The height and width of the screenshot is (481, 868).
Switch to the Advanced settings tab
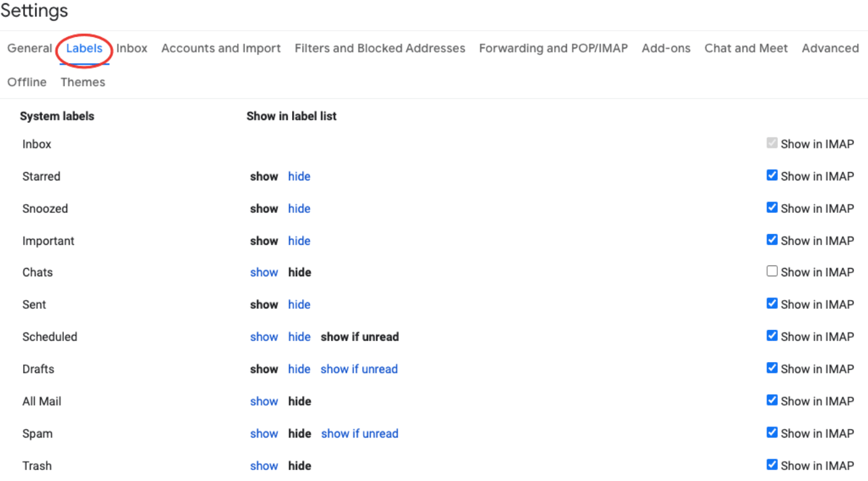[830, 48]
